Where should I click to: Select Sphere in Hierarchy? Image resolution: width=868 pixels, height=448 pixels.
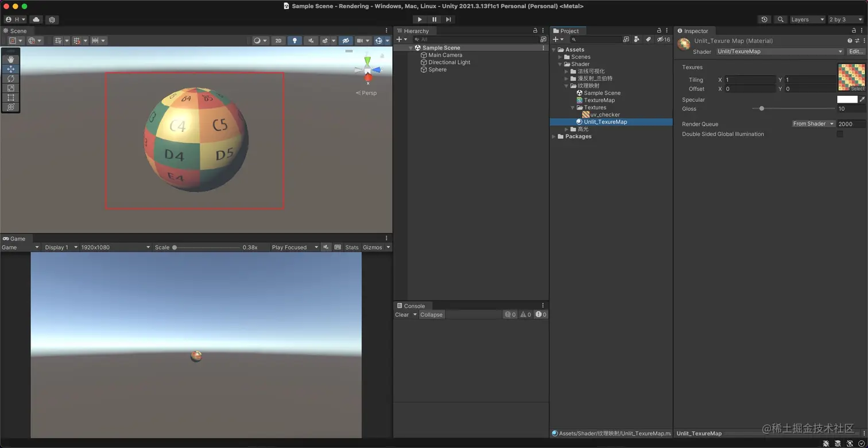click(437, 69)
